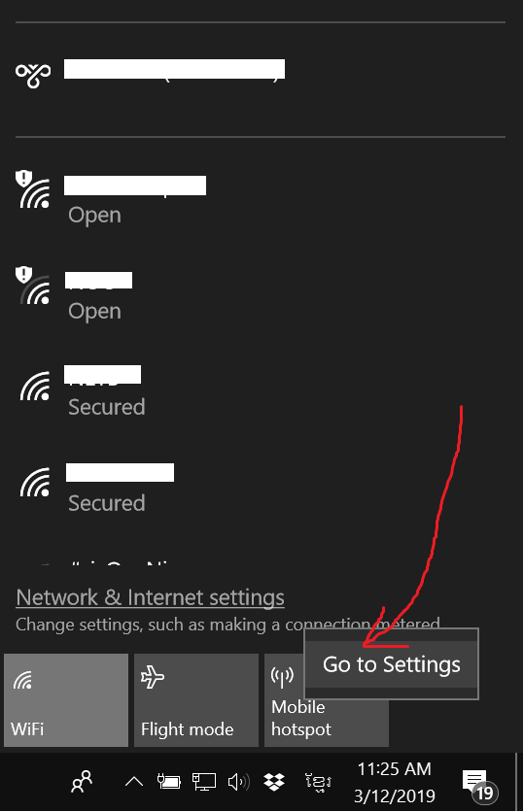Click the input language indicator icon
The height and width of the screenshot is (812, 524).
point(318,782)
